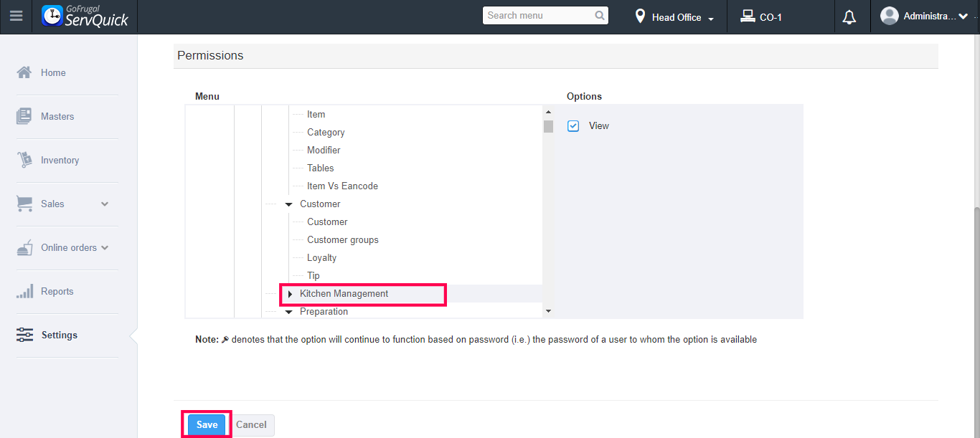
Task: Open Masters in the sidebar
Action: pos(57,116)
